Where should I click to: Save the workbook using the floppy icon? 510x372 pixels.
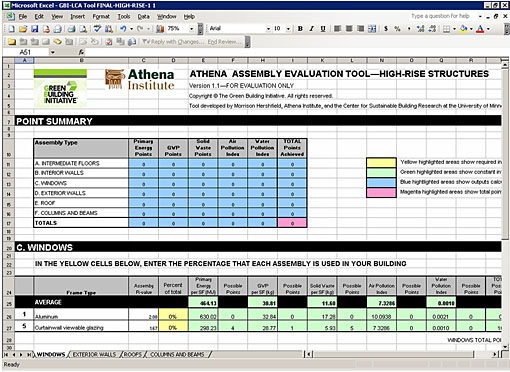click(34, 29)
